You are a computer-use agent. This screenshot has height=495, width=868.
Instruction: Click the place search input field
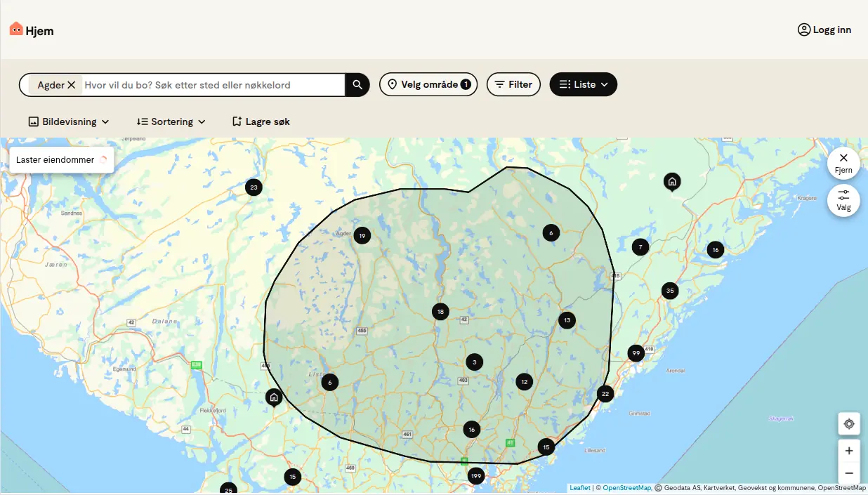[211, 84]
